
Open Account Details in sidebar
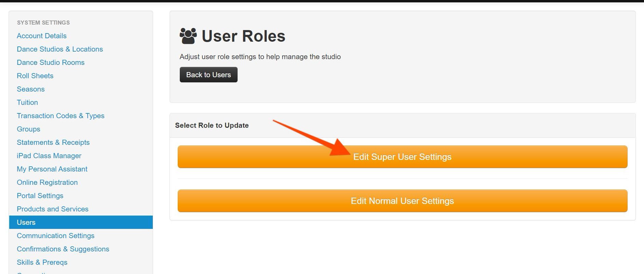[42, 36]
